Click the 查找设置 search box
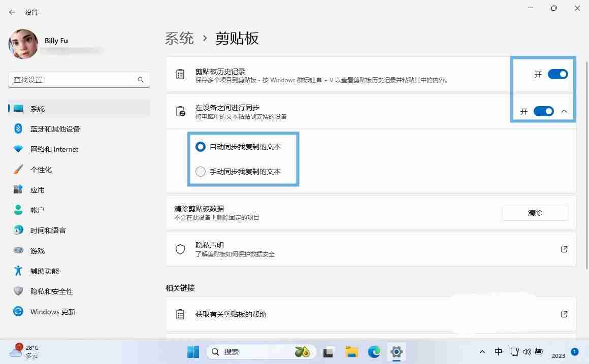The image size is (589, 364). coord(79,79)
